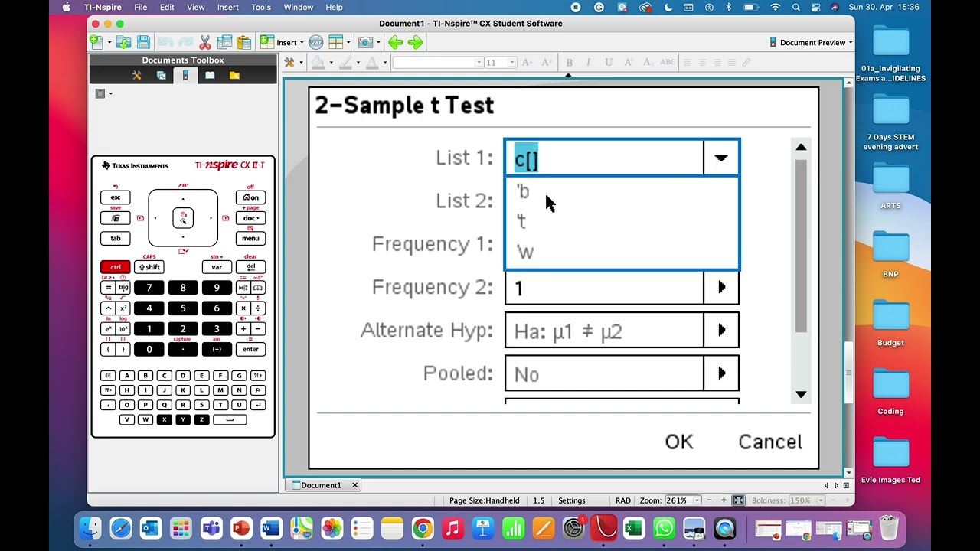980x551 pixels.
Task: Click the List 1 input field containing c[]
Action: click(x=604, y=158)
